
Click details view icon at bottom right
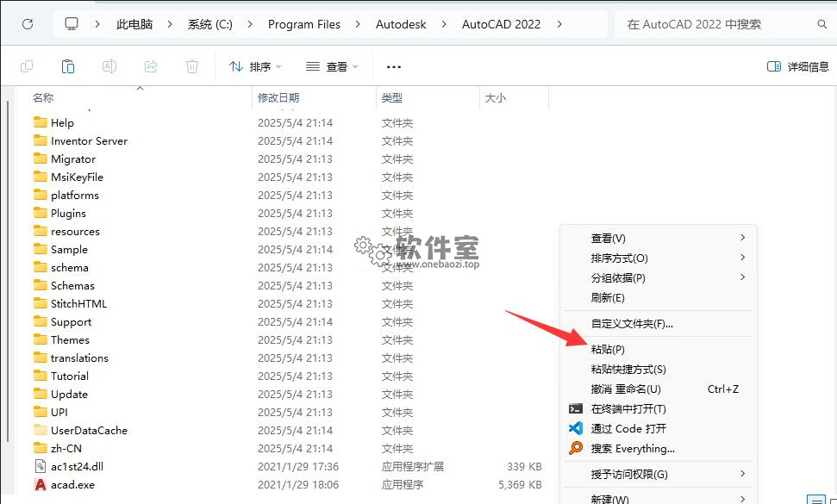(x=815, y=500)
